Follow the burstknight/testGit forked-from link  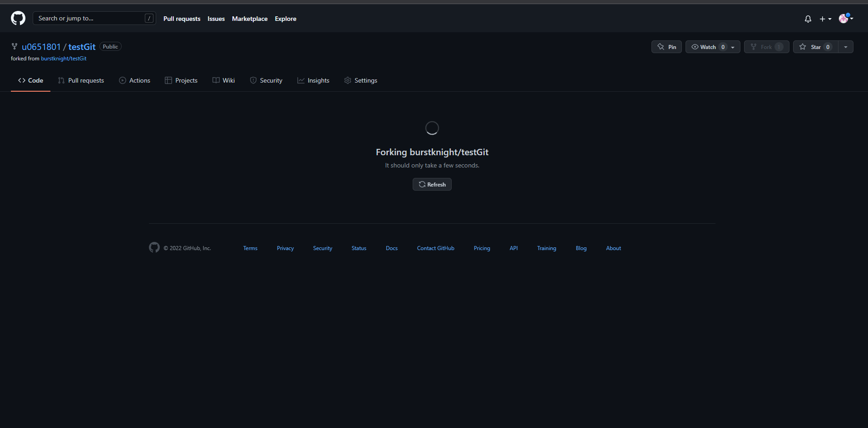click(x=64, y=59)
